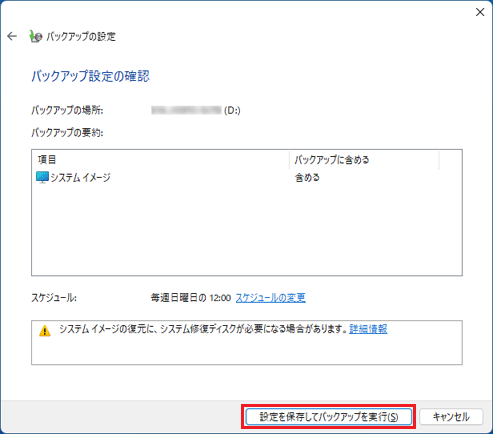Click 設定を保存してバックアップを実行 button
This screenshot has width=493, height=434.
pos(329,417)
